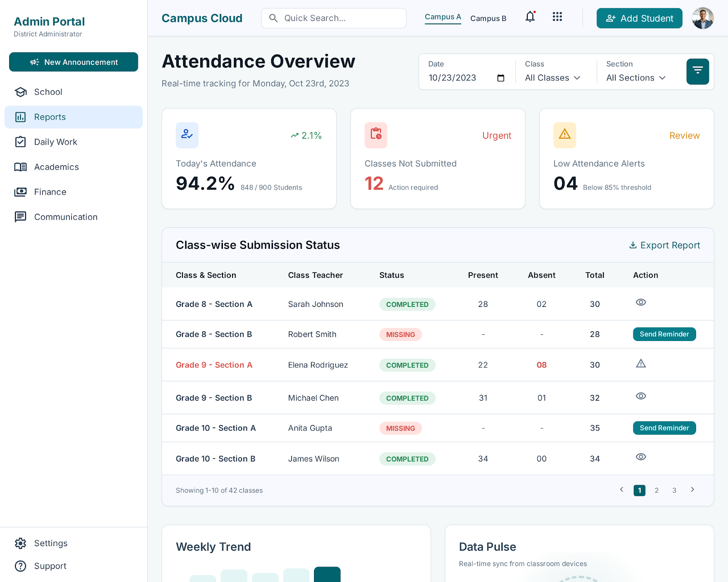Send Reminder to Robert Smith
Screen dimensions: 728x582
click(664, 334)
